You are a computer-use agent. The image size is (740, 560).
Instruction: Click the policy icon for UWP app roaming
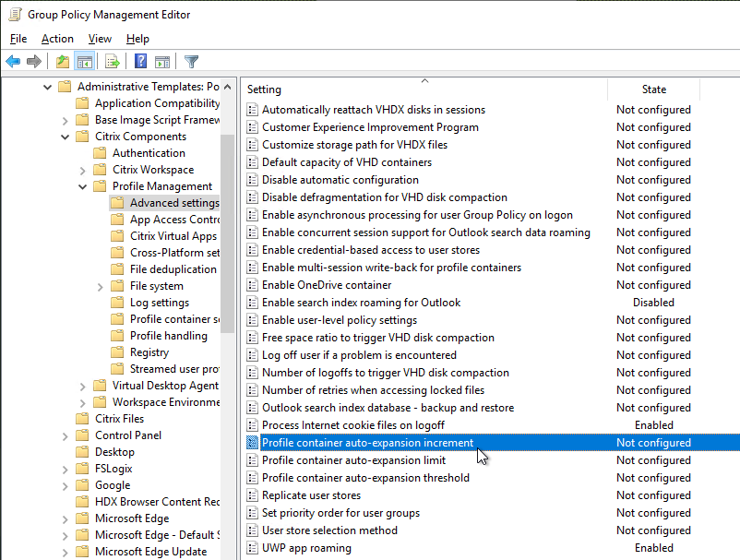[x=253, y=548]
